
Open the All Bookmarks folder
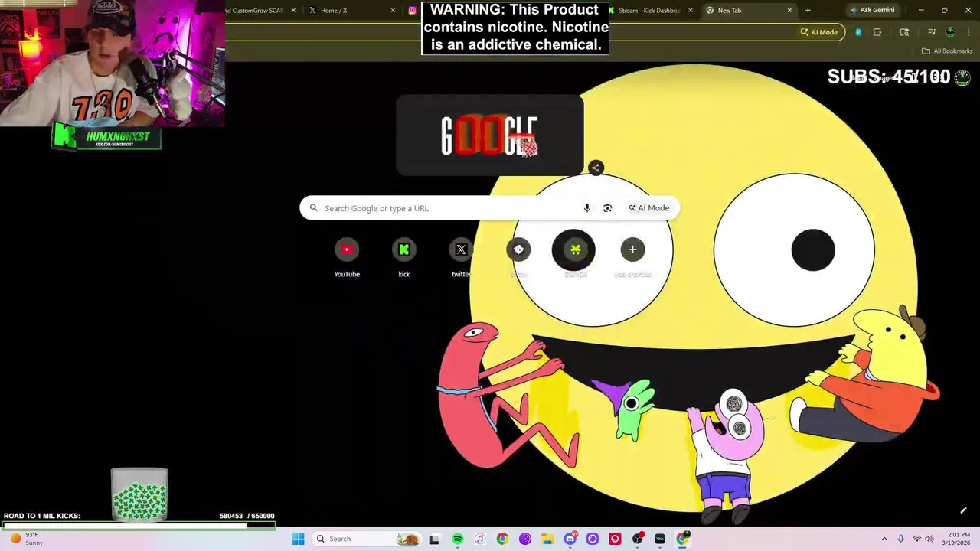pyautogui.click(x=947, y=51)
